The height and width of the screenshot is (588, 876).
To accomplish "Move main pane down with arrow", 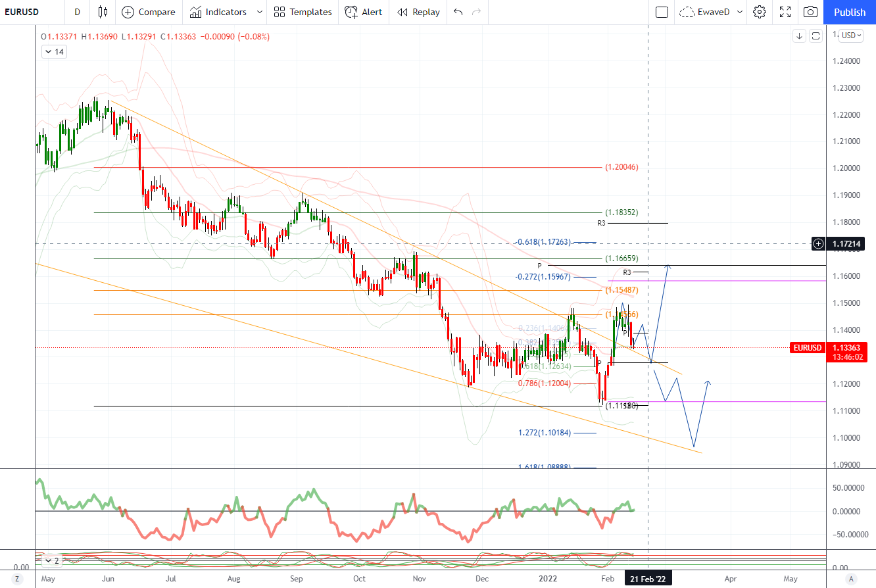I will click(800, 36).
